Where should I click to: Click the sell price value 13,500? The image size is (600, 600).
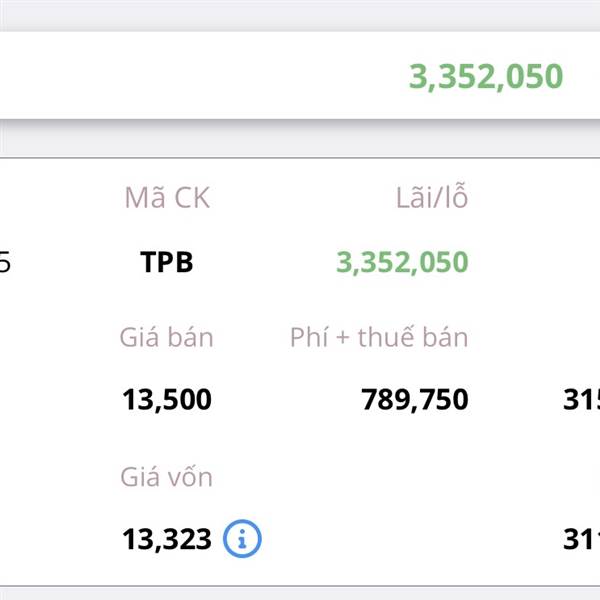(x=167, y=399)
